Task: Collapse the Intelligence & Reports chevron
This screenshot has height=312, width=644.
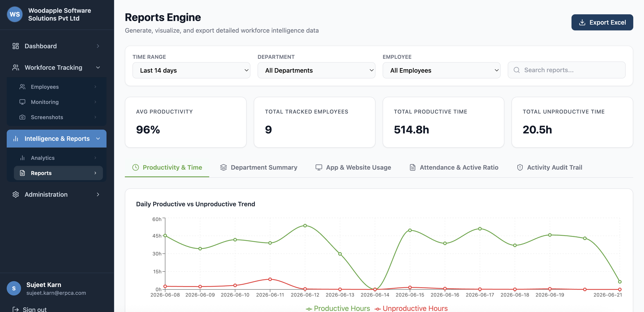Action: [x=98, y=139]
